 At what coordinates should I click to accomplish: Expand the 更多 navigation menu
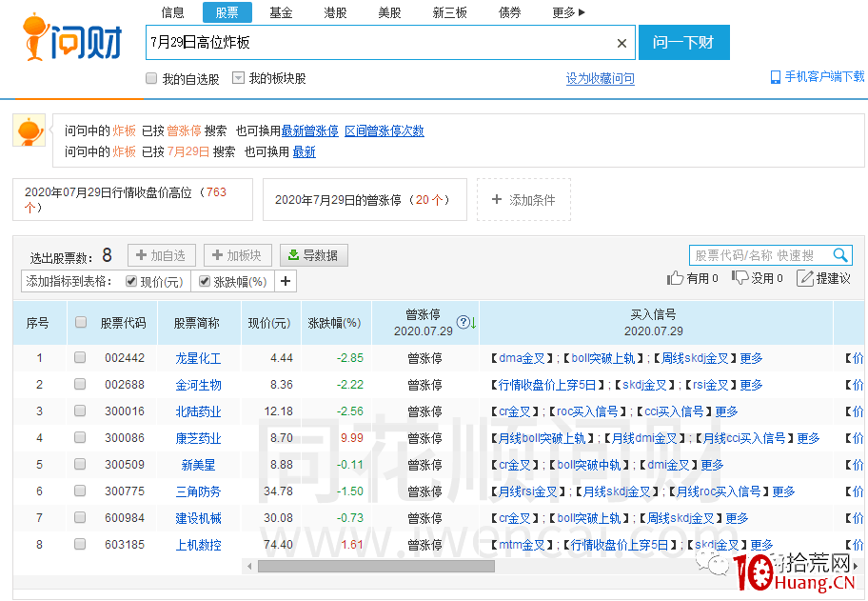pos(566,13)
